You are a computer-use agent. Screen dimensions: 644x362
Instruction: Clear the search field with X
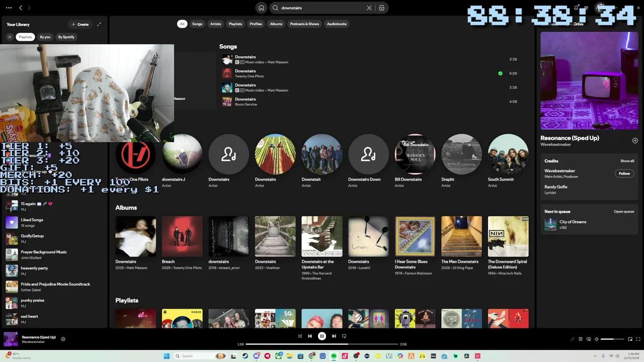click(369, 8)
